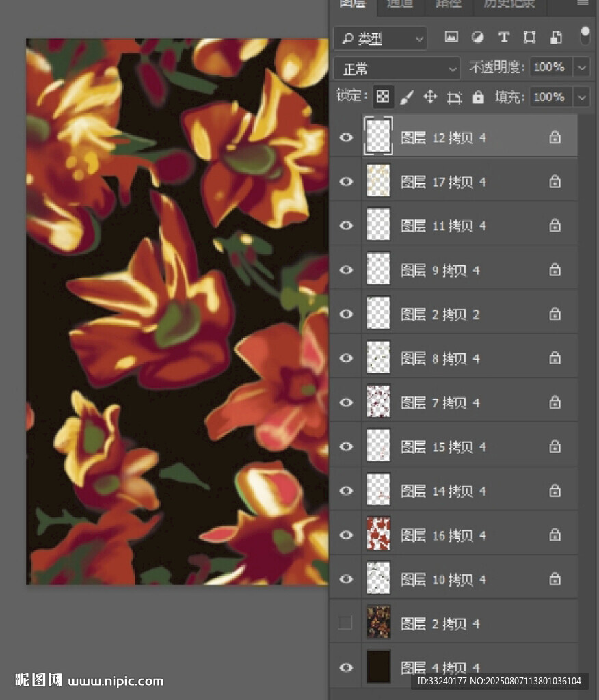Select layer name 图层 14 拷贝 4

pos(443,491)
